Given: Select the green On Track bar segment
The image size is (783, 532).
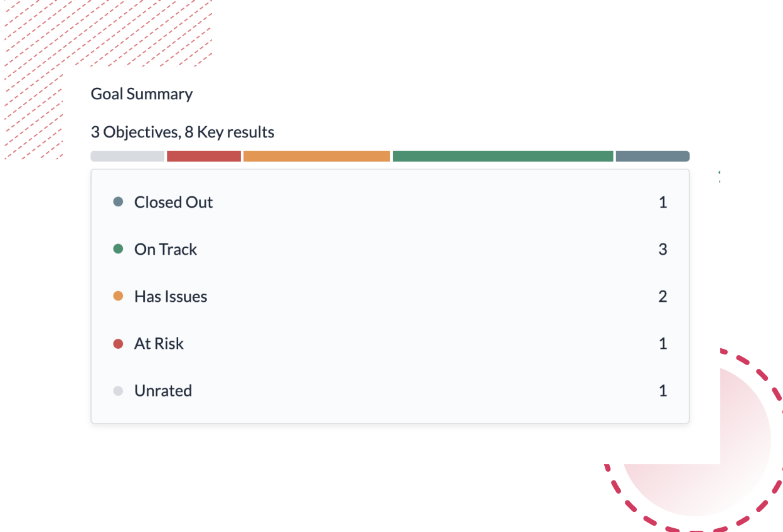Looking at the screenshot, I should pyautogui.click(x=503, y=156).
